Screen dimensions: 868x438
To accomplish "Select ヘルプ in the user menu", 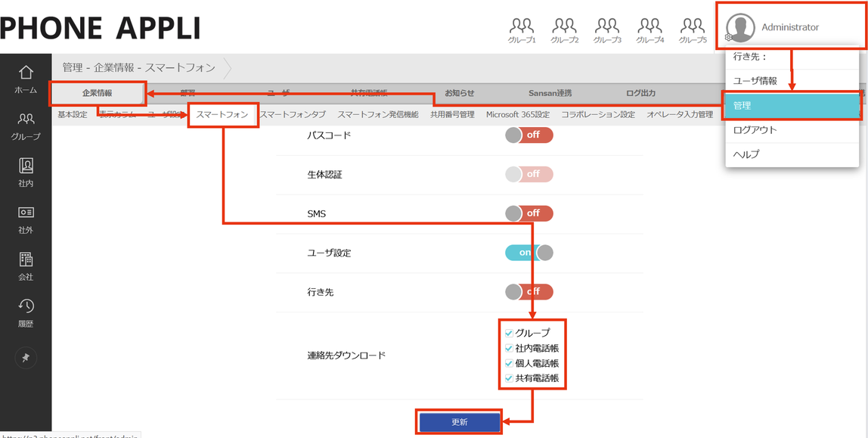I will pos(792,154).
